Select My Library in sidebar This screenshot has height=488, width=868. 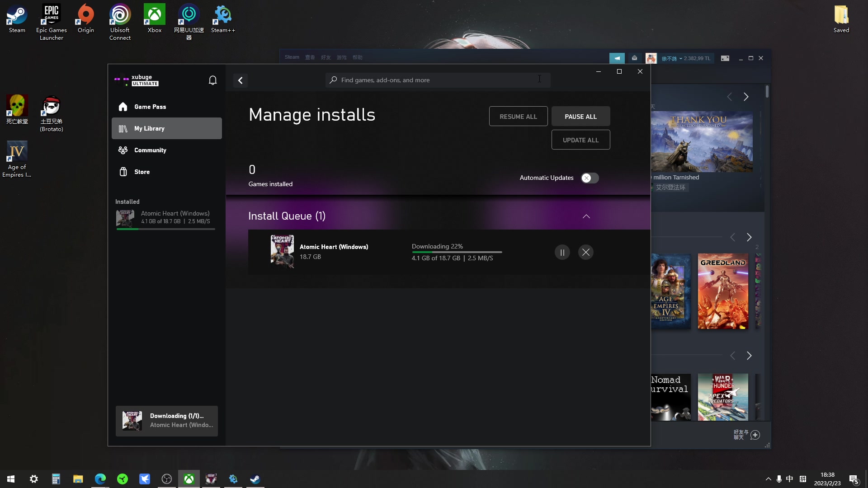pyautogui.click(x=166, y=128)
